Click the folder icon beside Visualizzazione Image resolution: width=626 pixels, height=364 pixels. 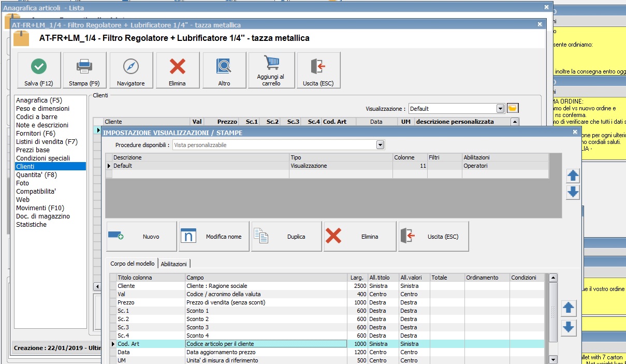pos(513,109)
